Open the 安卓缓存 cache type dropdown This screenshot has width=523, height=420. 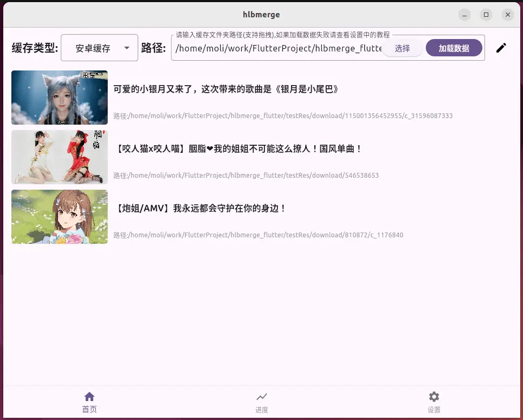point(99,48)
